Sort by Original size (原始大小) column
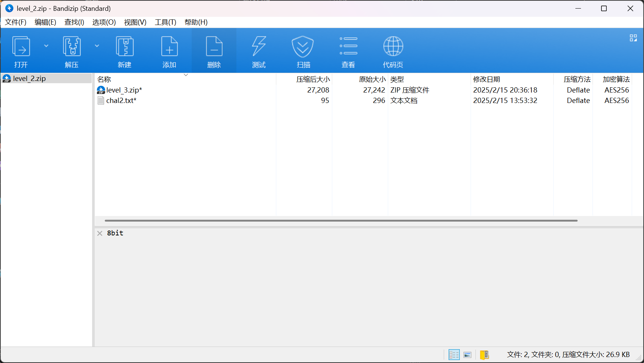 click(360, 79)
